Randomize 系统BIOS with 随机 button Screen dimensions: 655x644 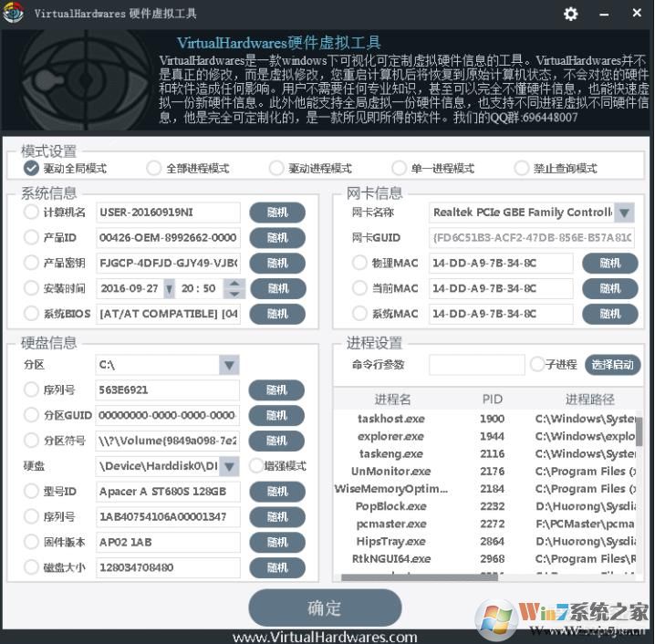pyautogui.click(x=277, y=314)
